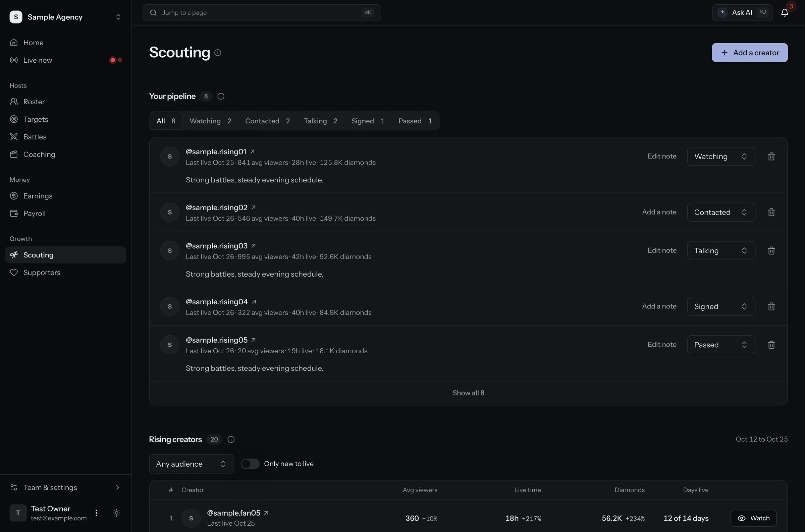This screenshot has width=805, height=532.
Task: Open @sample.rising03 external profile arrow
Action: (x=254, y=246)
